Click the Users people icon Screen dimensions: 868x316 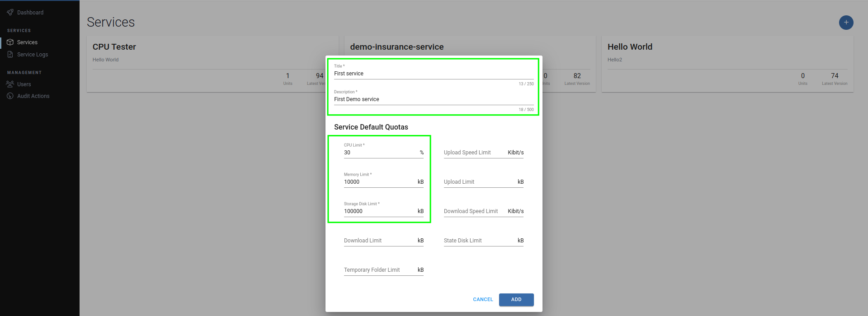pyautogui.click(x=10, y=84)
